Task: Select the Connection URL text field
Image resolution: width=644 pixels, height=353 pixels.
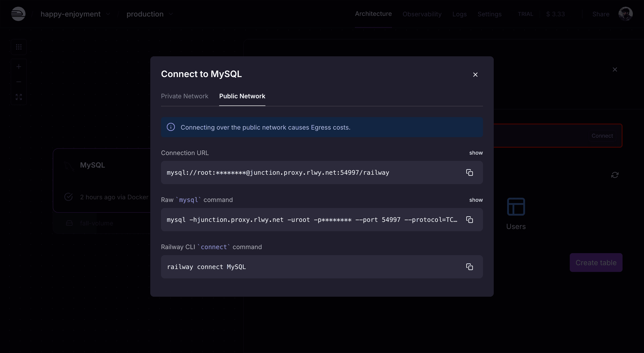Action: 322,172
